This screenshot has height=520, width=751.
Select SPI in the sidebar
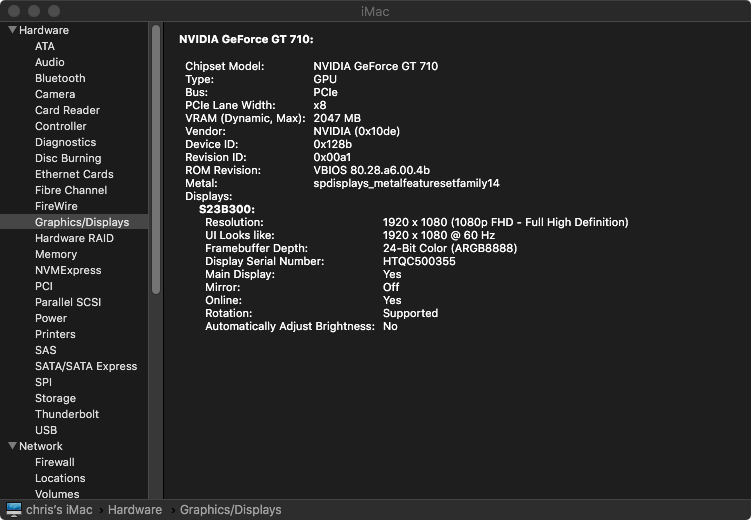[x=43, y=382]
